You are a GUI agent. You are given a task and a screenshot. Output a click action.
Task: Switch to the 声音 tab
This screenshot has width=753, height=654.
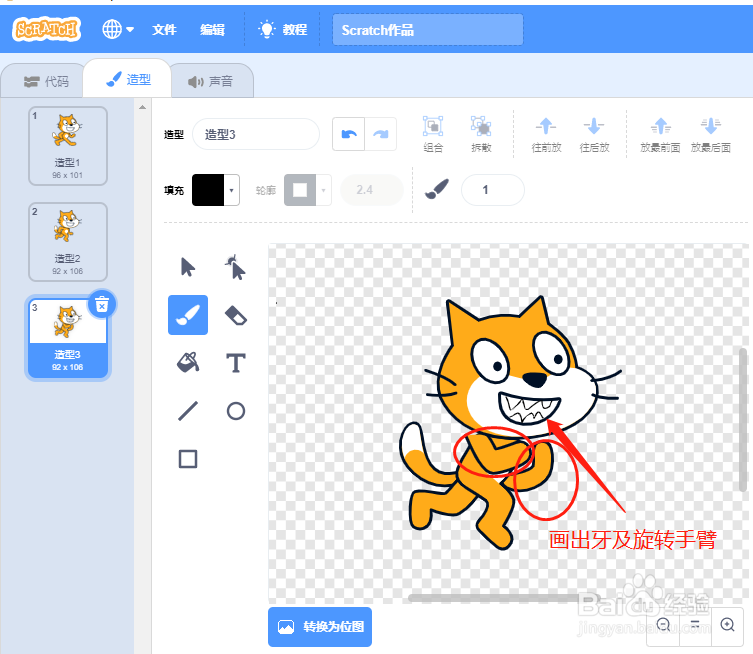[x=210, y=81]
